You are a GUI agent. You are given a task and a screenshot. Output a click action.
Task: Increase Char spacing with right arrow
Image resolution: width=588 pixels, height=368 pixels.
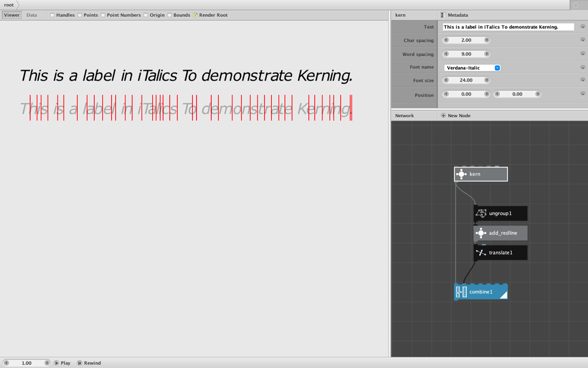(x=486, y=40)
